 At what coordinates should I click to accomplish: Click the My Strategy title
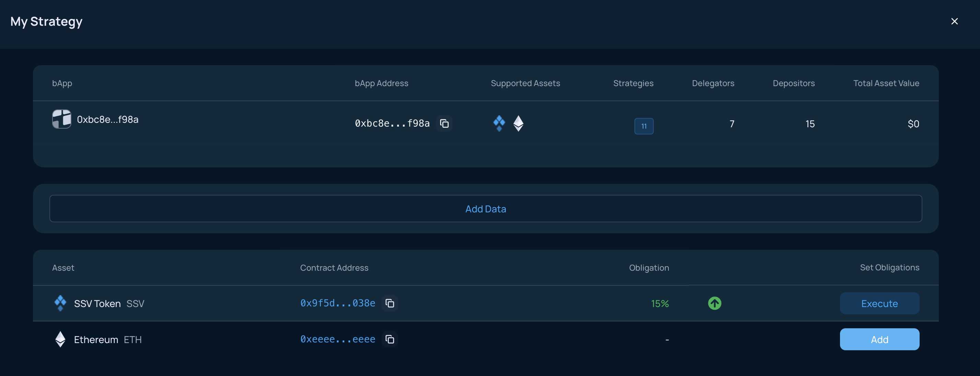coord(46,22)
